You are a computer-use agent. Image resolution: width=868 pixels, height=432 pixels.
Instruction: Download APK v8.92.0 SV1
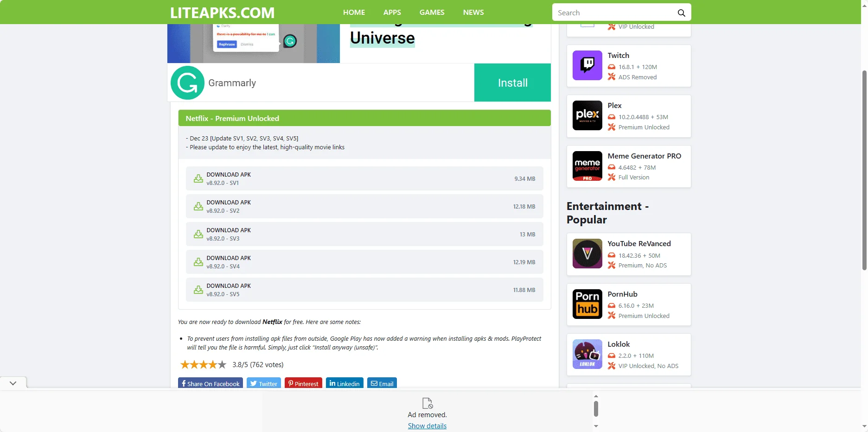pos(364,178)
